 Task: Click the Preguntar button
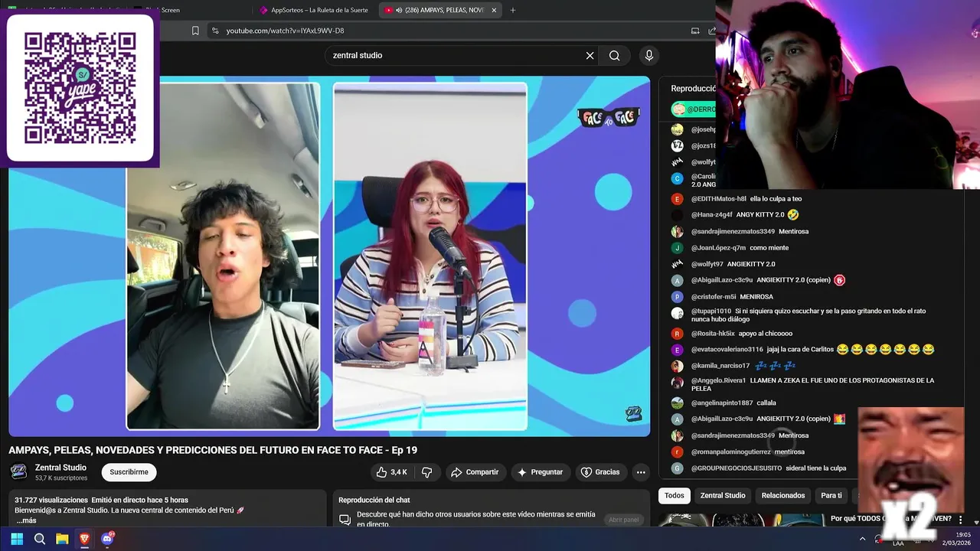[x=541, y=472]
